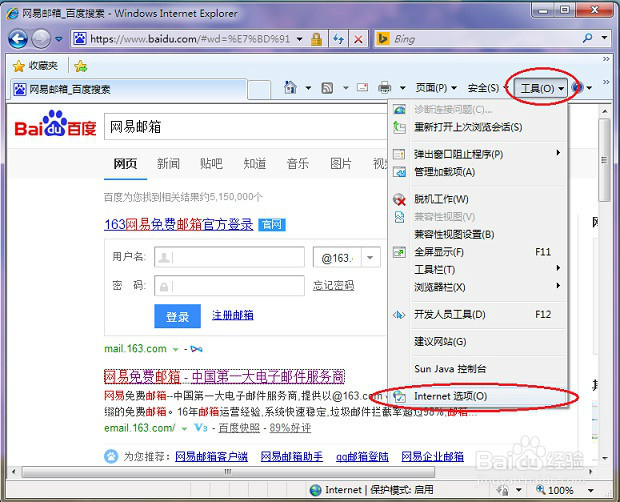
Task: Open 163网易免费邮箱官方登录 link
Action: tap(178, 225)
